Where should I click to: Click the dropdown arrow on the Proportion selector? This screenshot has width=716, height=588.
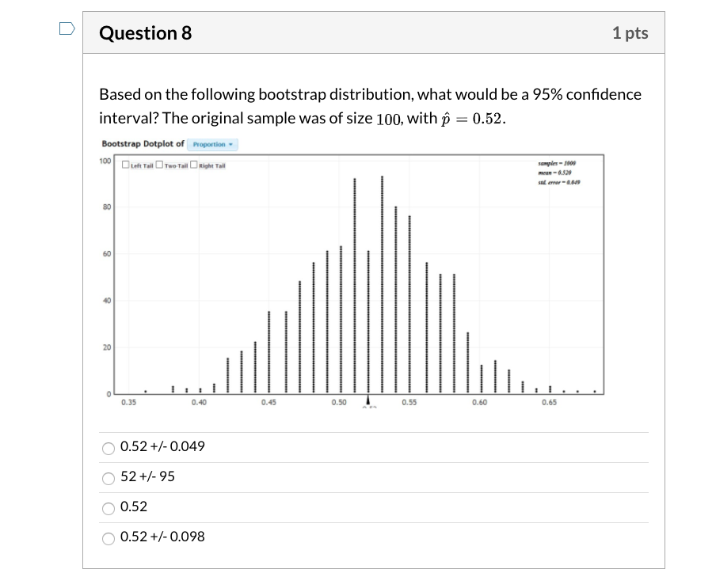230,145
